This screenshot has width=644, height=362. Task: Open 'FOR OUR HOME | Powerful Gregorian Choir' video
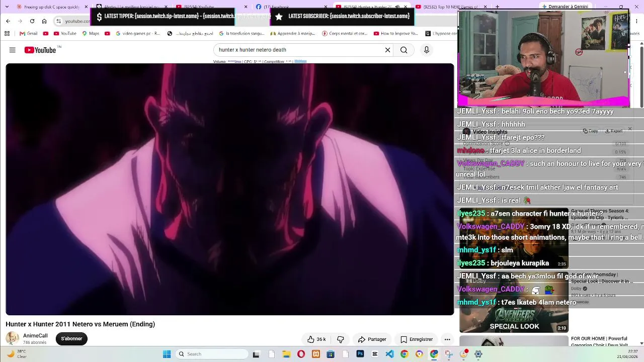point(599,342)
